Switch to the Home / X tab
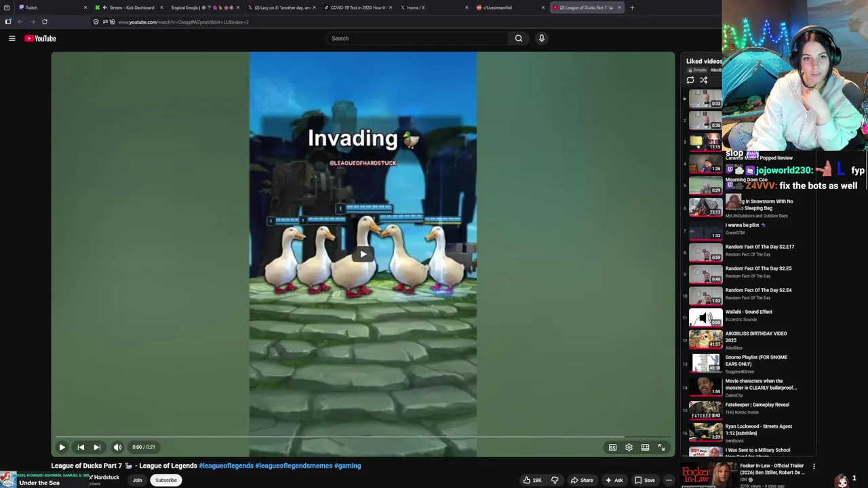The image size is (868, 488). pyautogui.click(x=434, y=7)
